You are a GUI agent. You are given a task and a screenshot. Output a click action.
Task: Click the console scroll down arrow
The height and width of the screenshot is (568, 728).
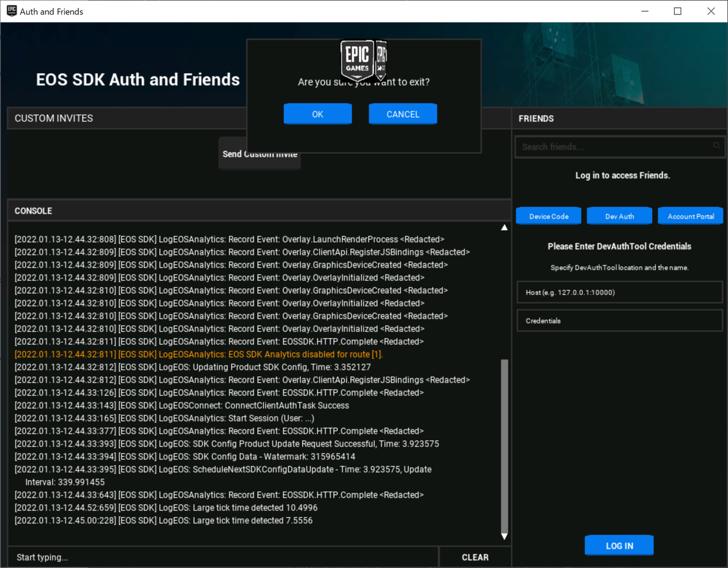[504, 536]
